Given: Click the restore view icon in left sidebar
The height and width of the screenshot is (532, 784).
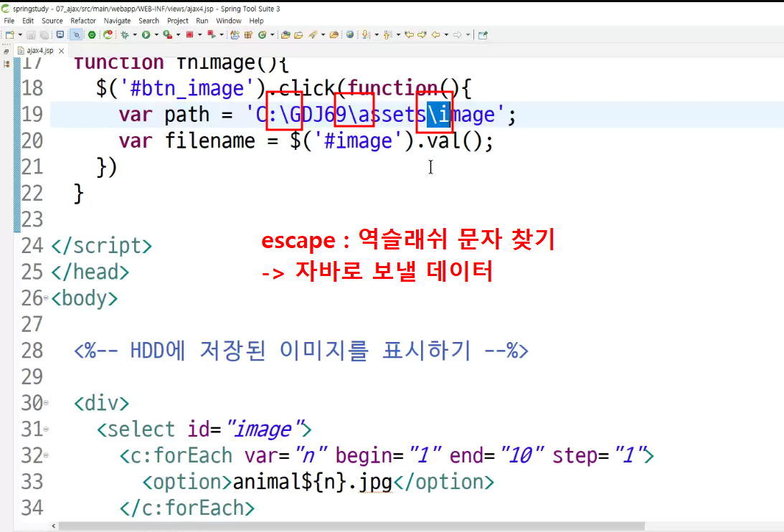Looking at the screenshot, I should (6, 51).
